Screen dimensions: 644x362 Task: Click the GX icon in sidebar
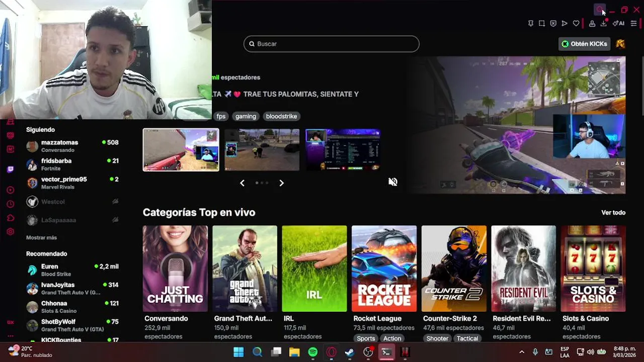(x=11, y=322)
